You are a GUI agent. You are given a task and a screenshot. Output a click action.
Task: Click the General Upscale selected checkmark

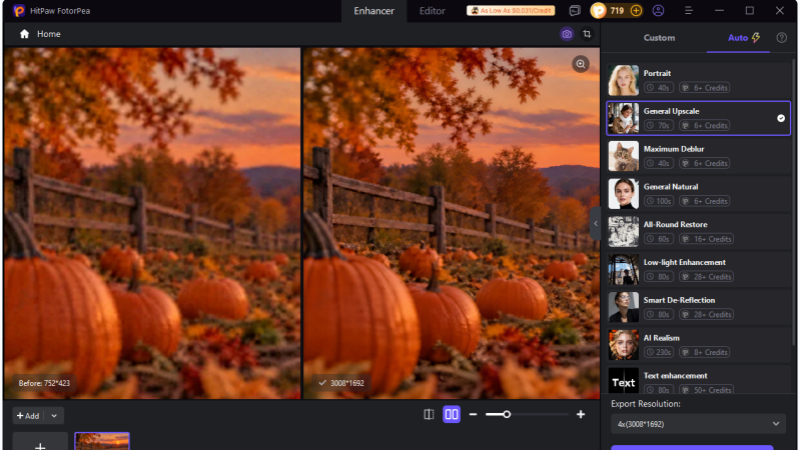click(x=781, y=118)
